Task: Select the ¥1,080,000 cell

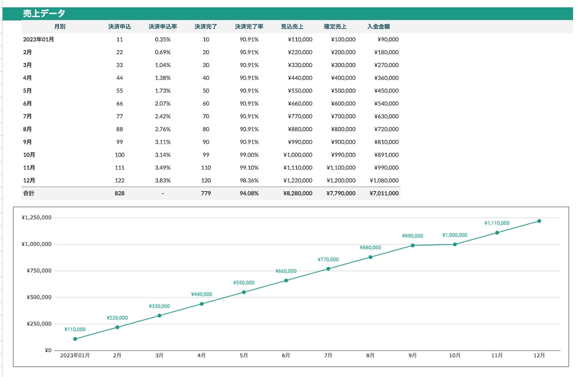Action: [x=384, y=180]
